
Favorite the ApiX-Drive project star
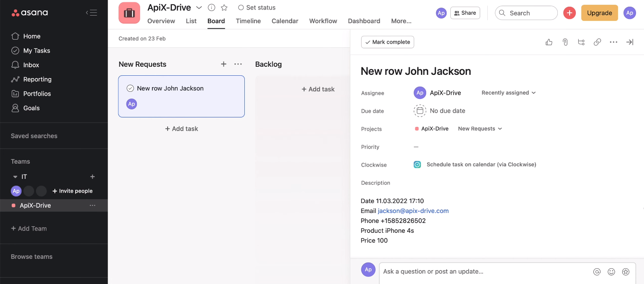click(224, 8)
